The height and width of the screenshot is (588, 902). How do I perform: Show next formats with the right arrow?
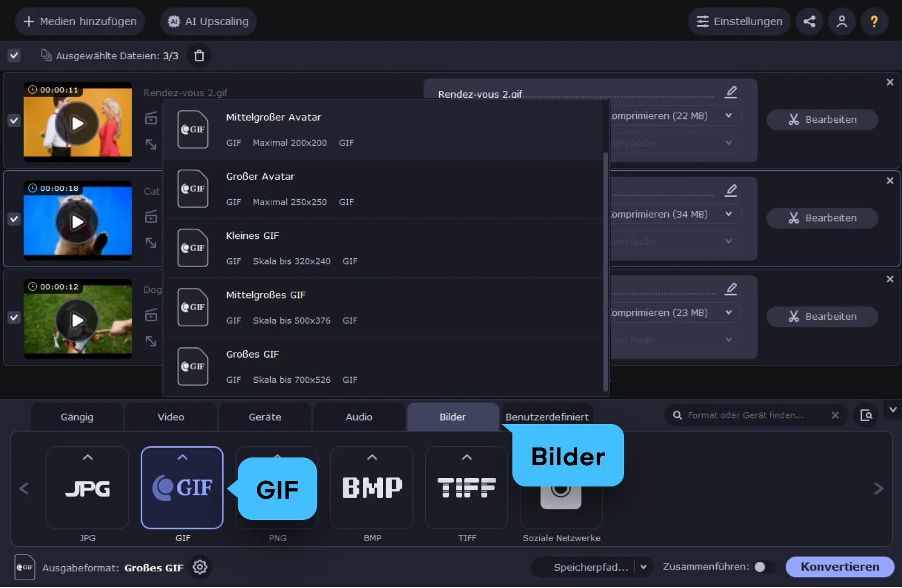(879, 489)
